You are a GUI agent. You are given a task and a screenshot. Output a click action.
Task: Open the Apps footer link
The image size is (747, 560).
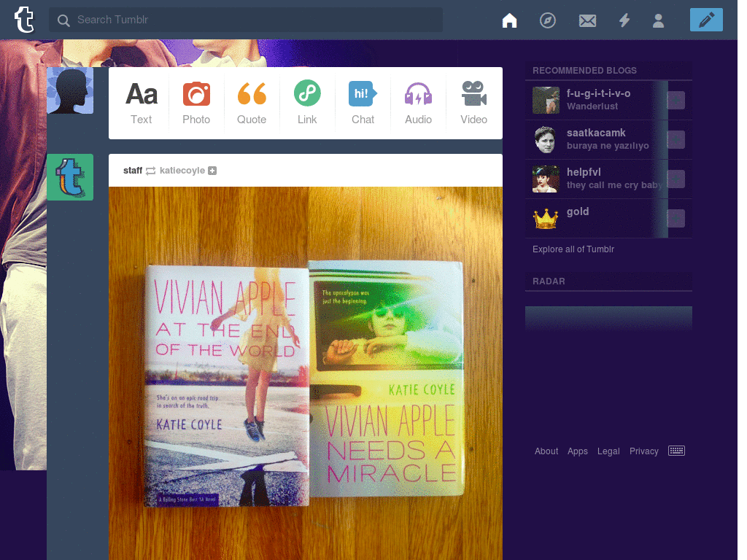(578, 451)
